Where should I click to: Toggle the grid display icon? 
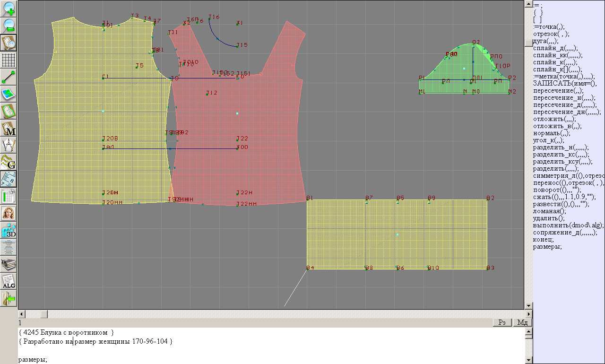(9, 60)
